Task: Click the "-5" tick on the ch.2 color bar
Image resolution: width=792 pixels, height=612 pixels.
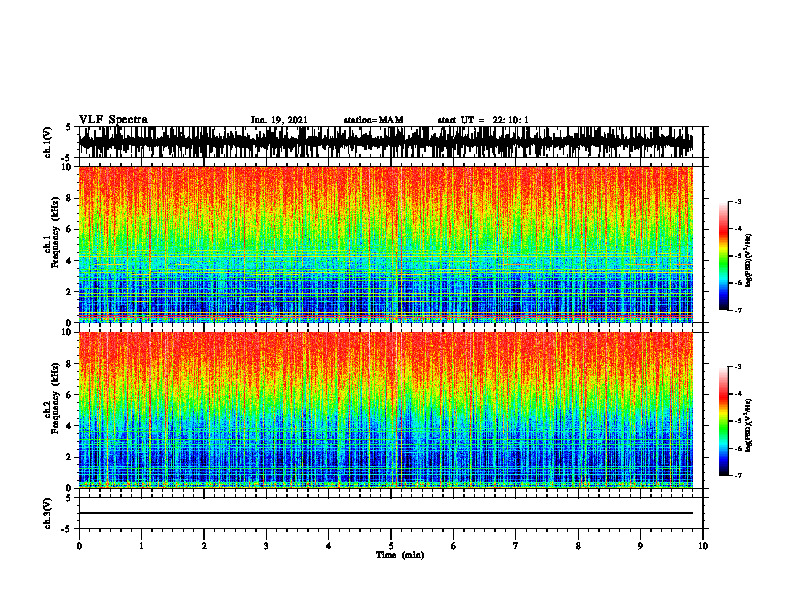Action: (x=738, y=421)
